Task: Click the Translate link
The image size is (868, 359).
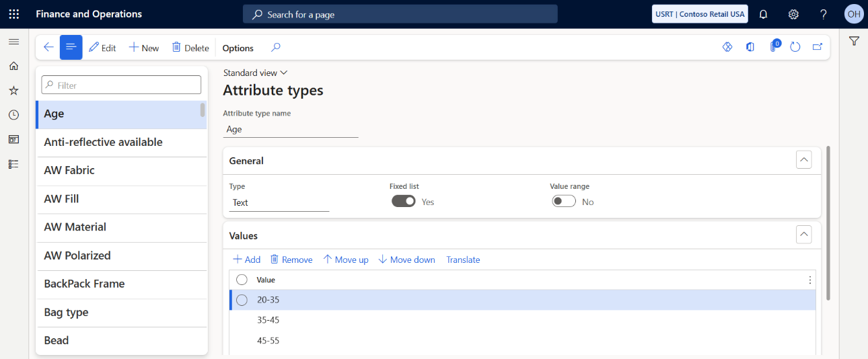Action: point(463,260)
